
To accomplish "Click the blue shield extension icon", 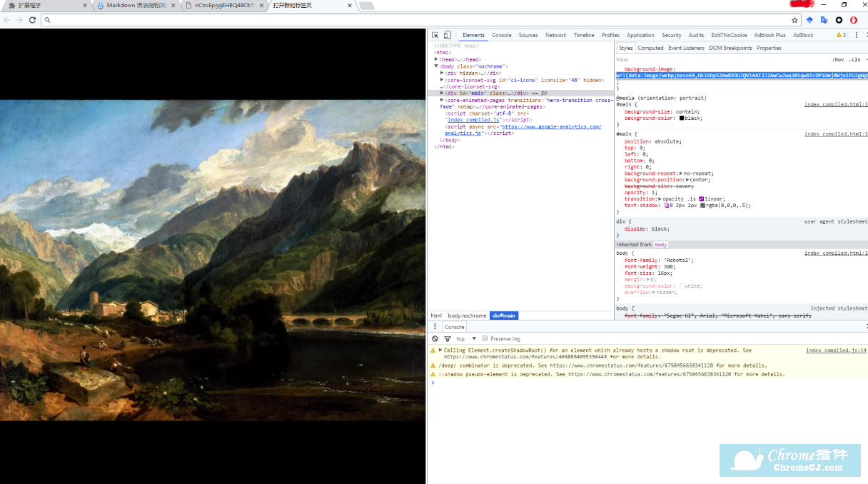I will [x=810, y=20].
